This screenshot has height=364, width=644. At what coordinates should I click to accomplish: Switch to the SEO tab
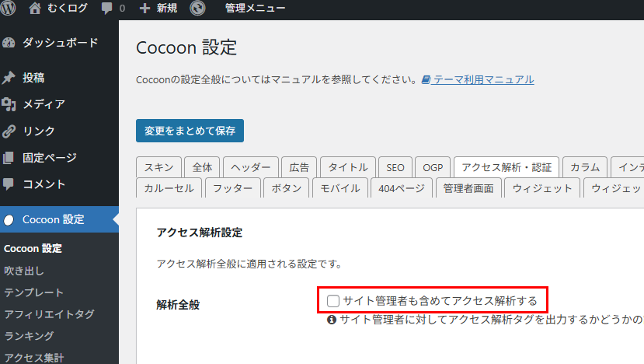tap(395, 167)
